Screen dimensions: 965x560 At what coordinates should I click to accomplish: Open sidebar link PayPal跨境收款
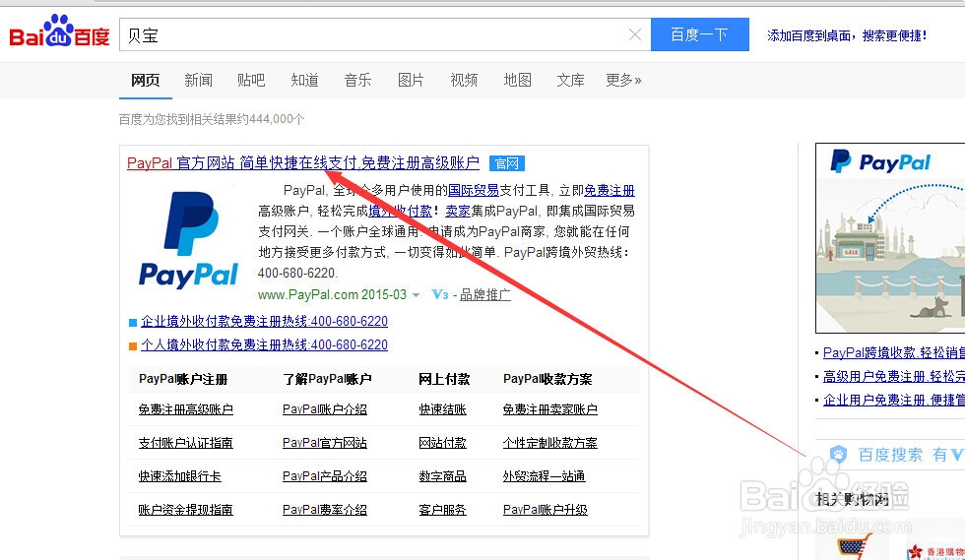(x=894, y=352)
